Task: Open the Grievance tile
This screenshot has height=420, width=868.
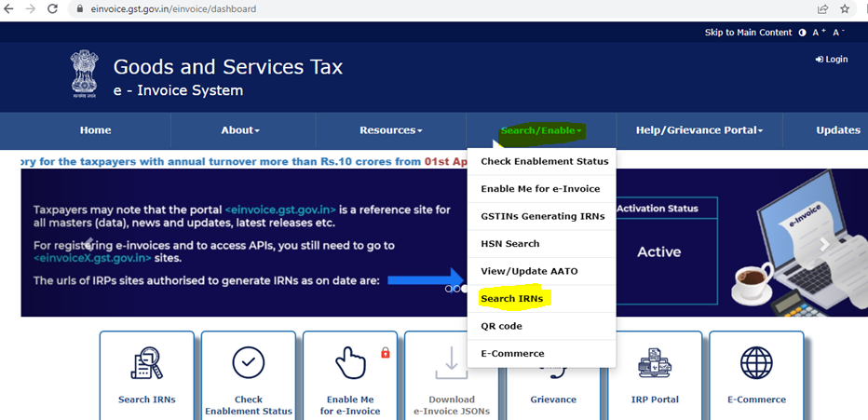Action: click(553, 375)
